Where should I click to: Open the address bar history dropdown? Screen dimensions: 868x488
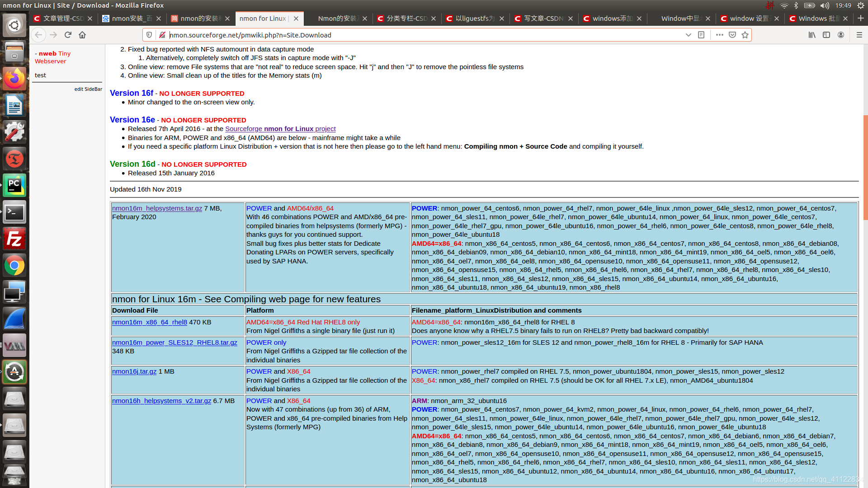pos(688,35)
